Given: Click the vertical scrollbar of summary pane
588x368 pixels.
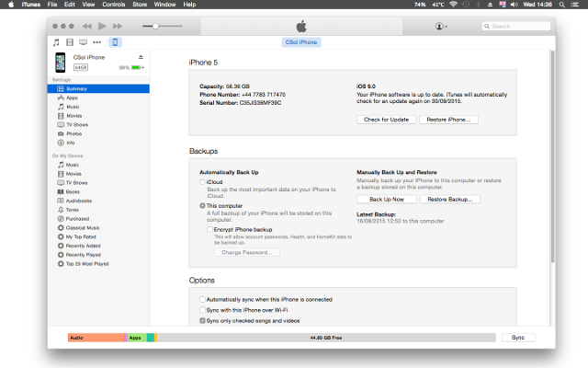Looking at the screenshot, I should (552, 156).
